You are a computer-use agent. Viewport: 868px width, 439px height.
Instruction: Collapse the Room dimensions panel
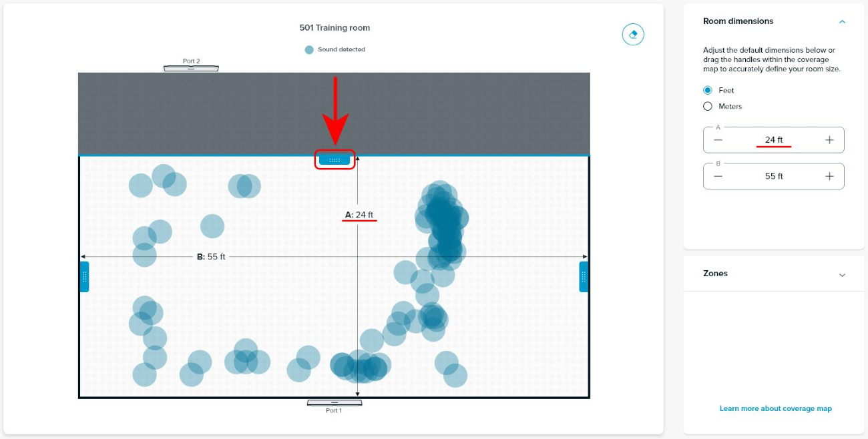click(842, 21)
